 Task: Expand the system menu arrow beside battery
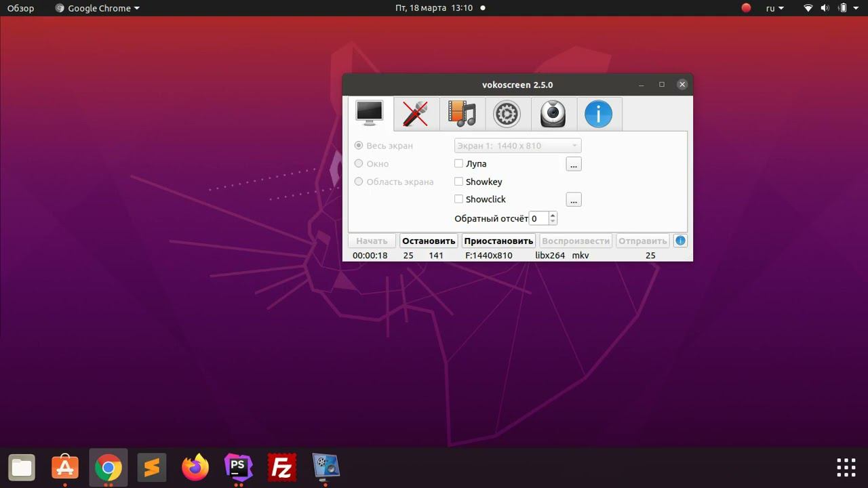pyautogui.click(x=857, y=8)
